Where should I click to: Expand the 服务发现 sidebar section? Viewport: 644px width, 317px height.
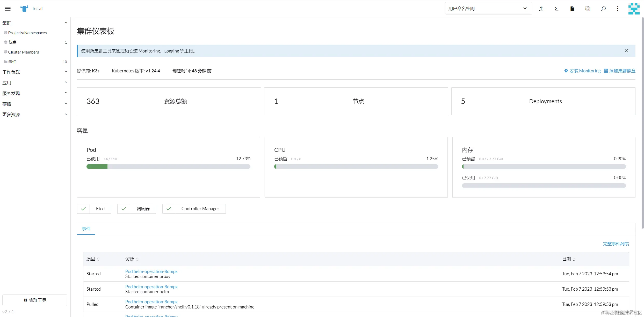pos(35,93)
